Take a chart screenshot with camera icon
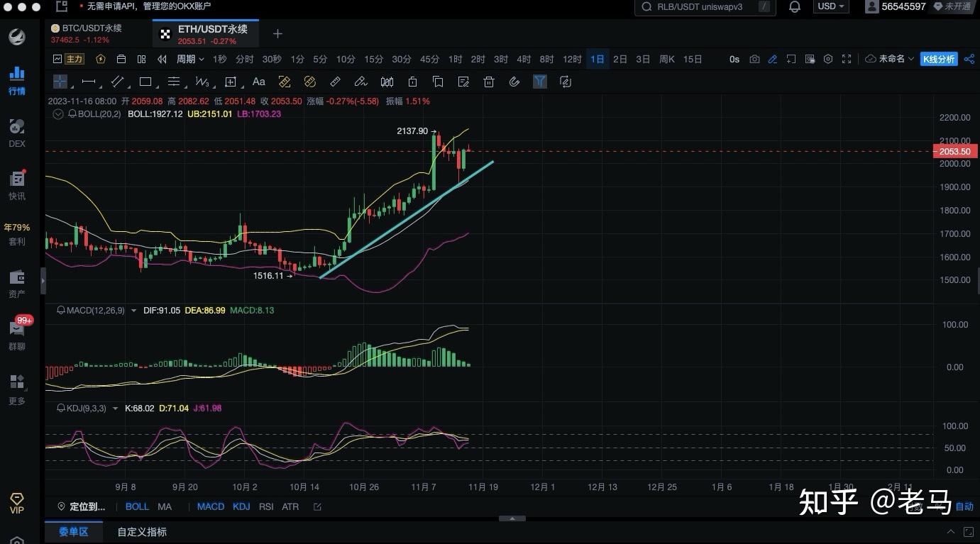 (754, 59)
